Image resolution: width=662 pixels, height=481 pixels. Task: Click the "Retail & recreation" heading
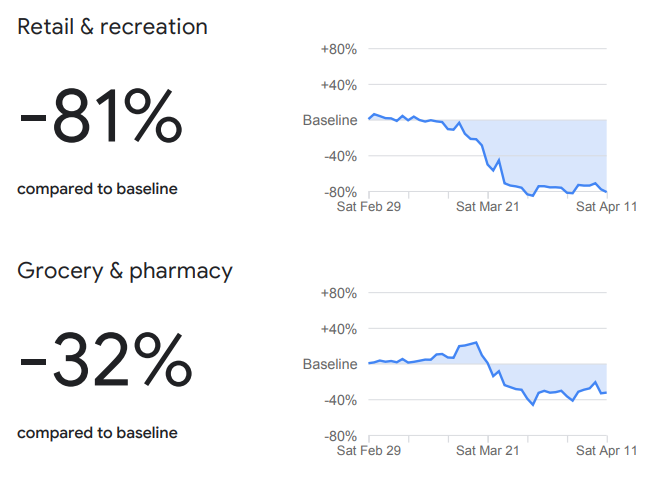112,27
